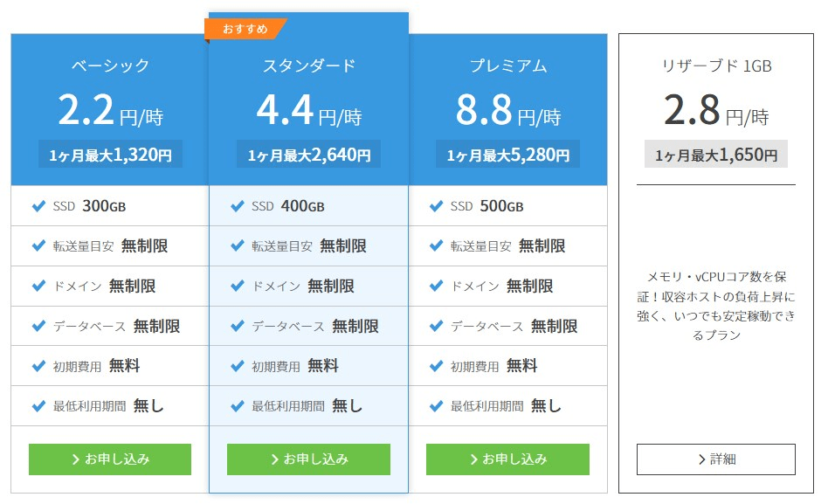
Task: Click スタンダード データベース checkmark icon
Action: [x=237, y=326]
